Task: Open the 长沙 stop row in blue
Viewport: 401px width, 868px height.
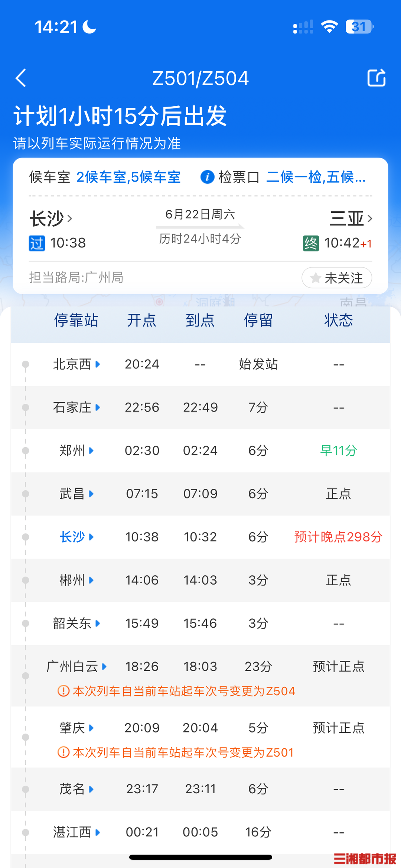Action: [72, 537]
